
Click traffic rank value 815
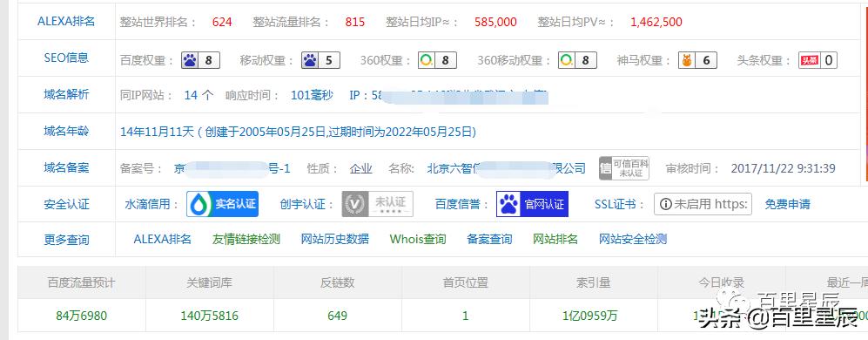[x=355, y=22]
